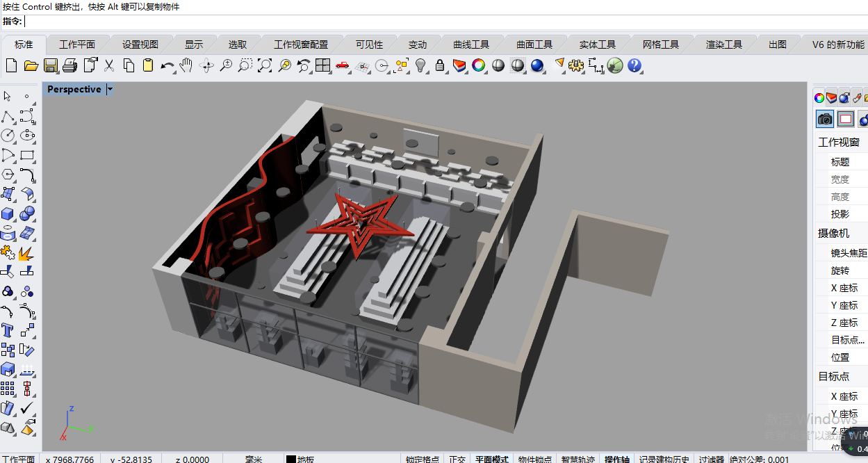Open the Text object tool
The height and width of the screenshot is (463, 868).
click(x=7, y=330)
